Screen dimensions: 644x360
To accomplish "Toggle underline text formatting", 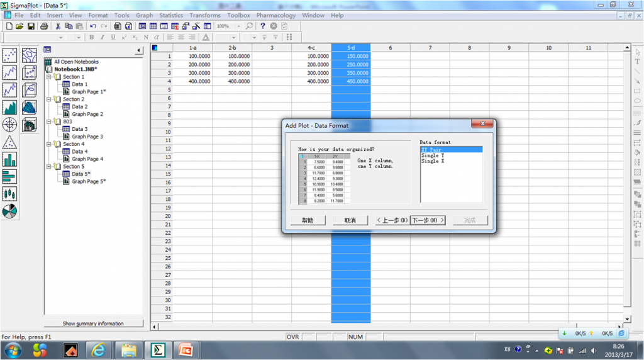I will [113, 37].
